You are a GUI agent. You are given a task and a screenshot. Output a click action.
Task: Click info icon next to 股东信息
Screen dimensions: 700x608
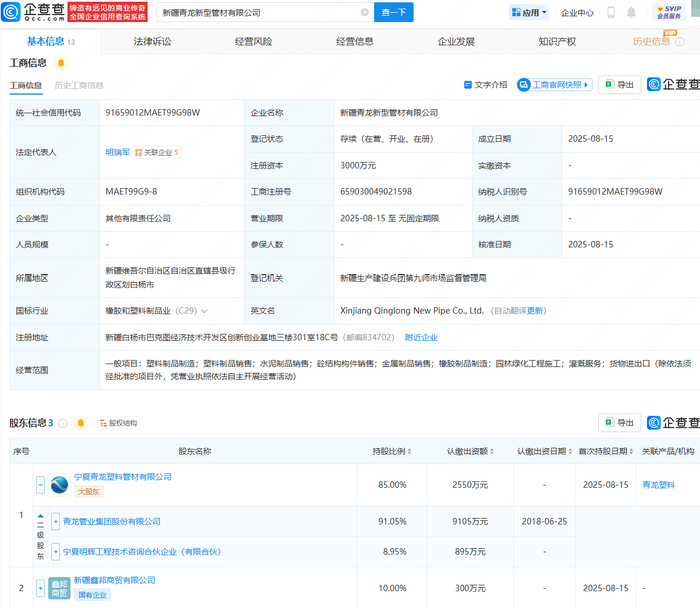click(63, 423)
